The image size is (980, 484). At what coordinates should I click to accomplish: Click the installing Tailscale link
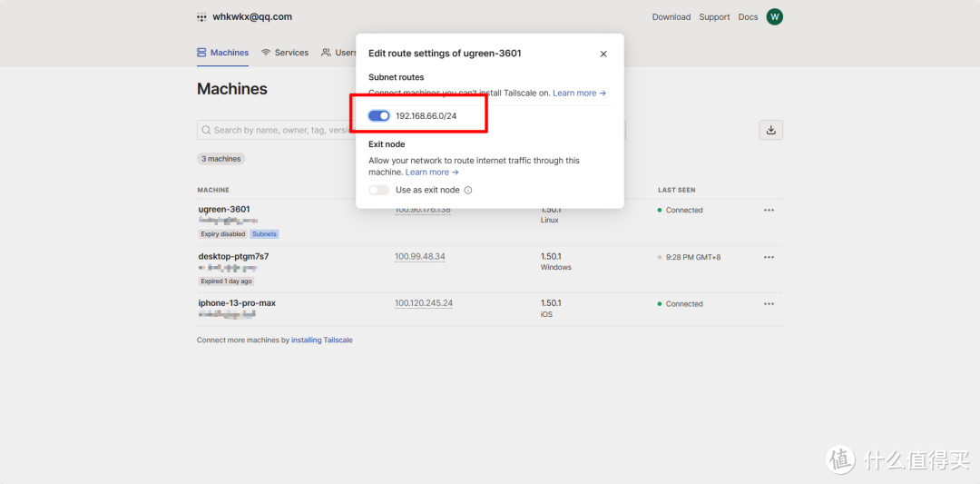[x=321, y=341]
